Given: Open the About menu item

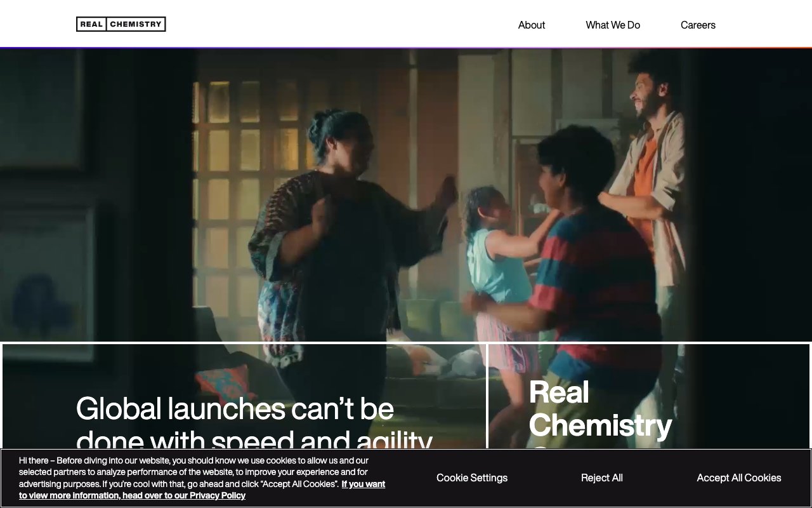Looking at the screenshot, I should [532, 25].
